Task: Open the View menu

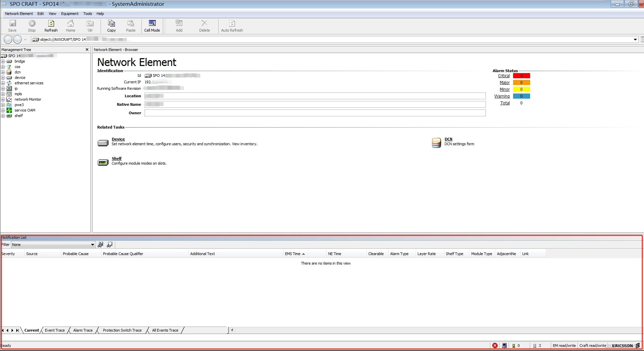Action: [x=52, y=14]
